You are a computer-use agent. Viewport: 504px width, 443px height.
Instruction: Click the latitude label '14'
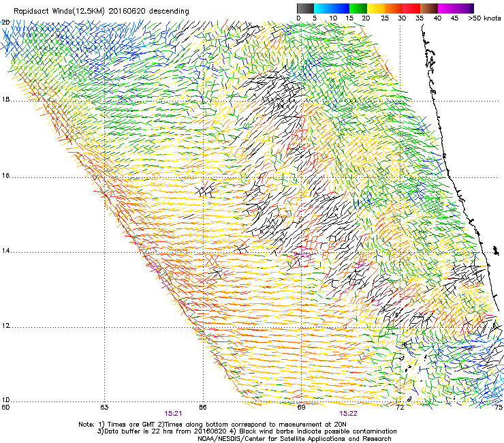5,251
